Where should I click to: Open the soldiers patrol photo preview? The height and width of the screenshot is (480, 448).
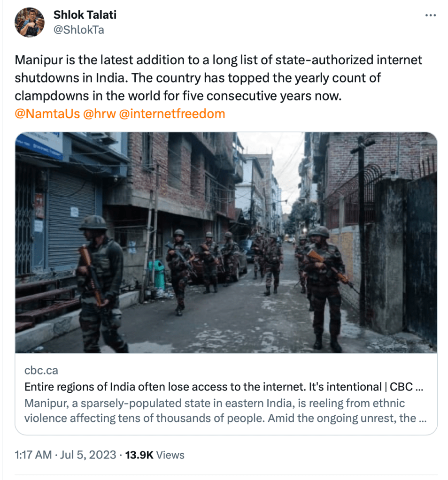226,242
